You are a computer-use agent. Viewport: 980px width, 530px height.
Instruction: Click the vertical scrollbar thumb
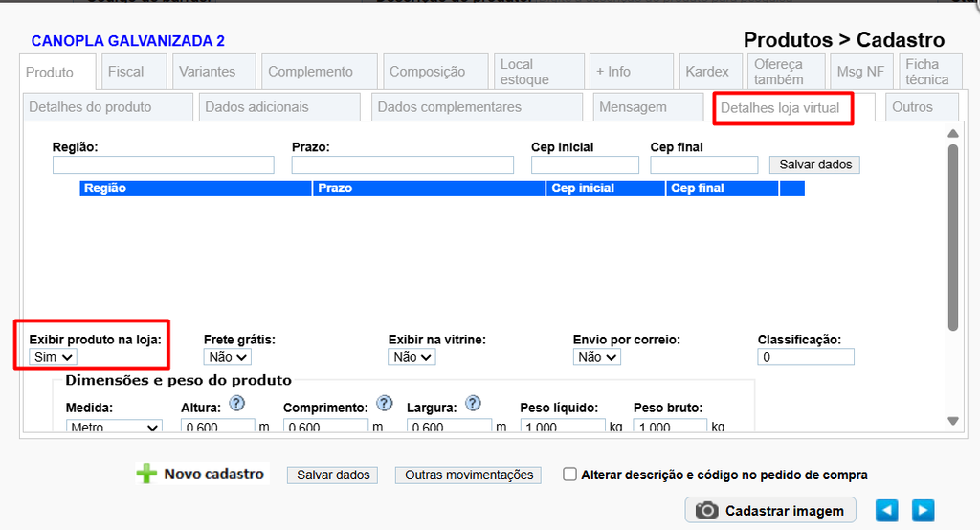[x=952, y=237]
